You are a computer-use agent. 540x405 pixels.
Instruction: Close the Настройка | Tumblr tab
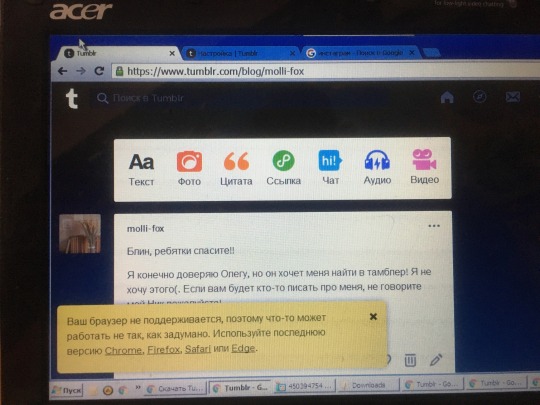292,53
